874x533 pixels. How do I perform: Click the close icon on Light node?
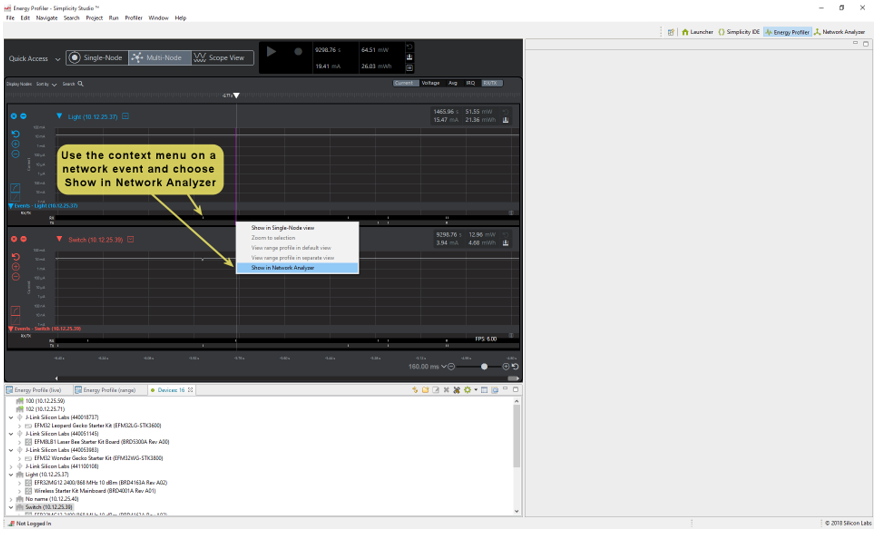[14, 116]
